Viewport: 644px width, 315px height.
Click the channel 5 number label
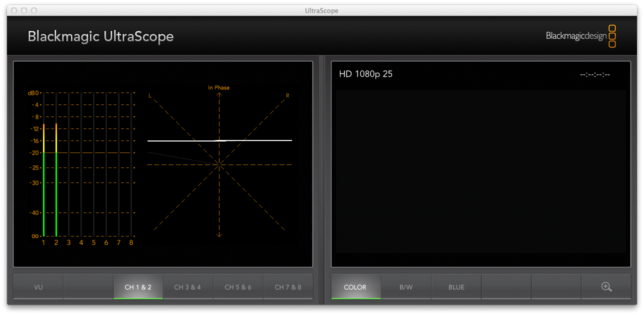tap(93, 243)
